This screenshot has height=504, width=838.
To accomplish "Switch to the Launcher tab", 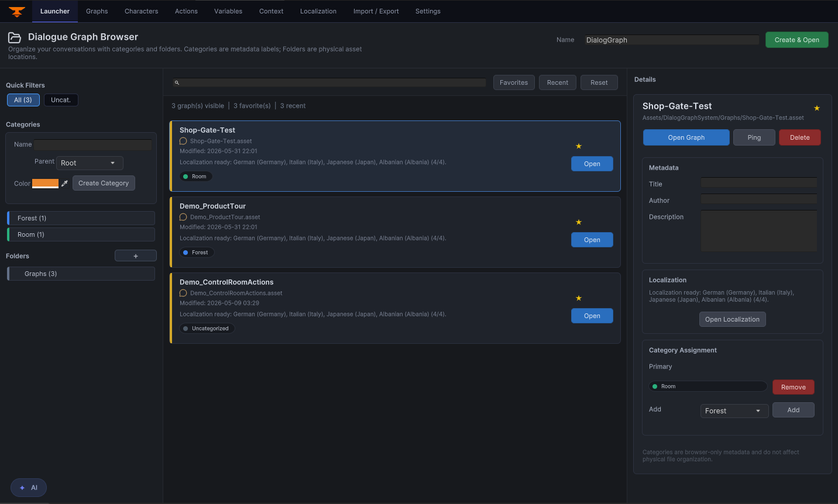I will point(55,11).
